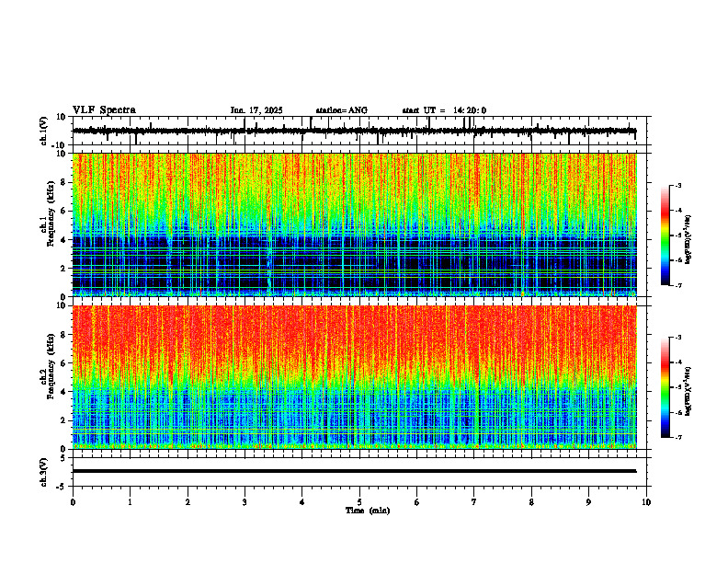Click inside the ch.1 spectrogram panel
This screenshot has width=728, height=563.
354,224
